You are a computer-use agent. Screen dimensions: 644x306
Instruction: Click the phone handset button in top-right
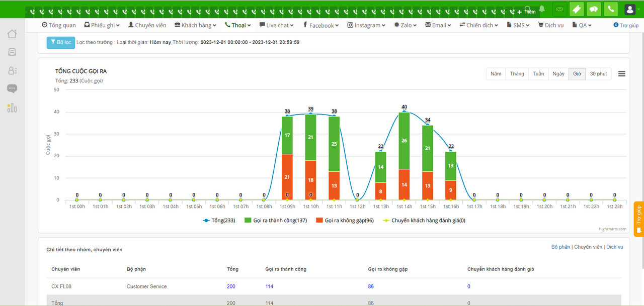pos(611,9)
